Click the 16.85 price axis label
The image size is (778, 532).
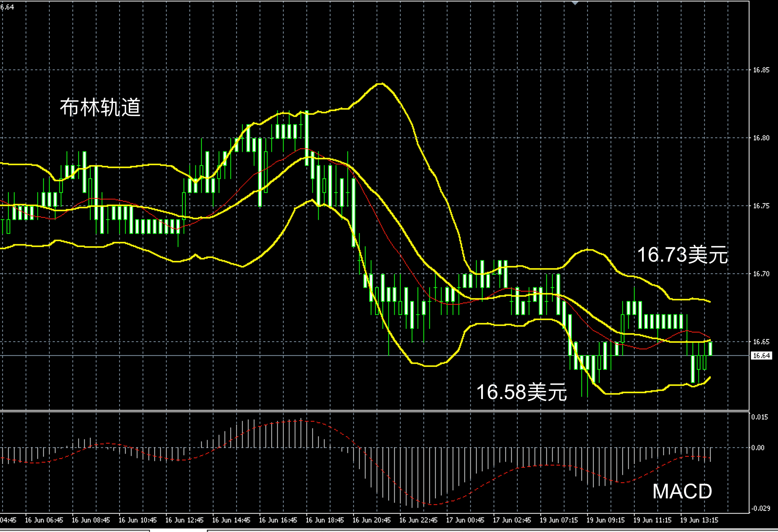[x=761, y=70]
